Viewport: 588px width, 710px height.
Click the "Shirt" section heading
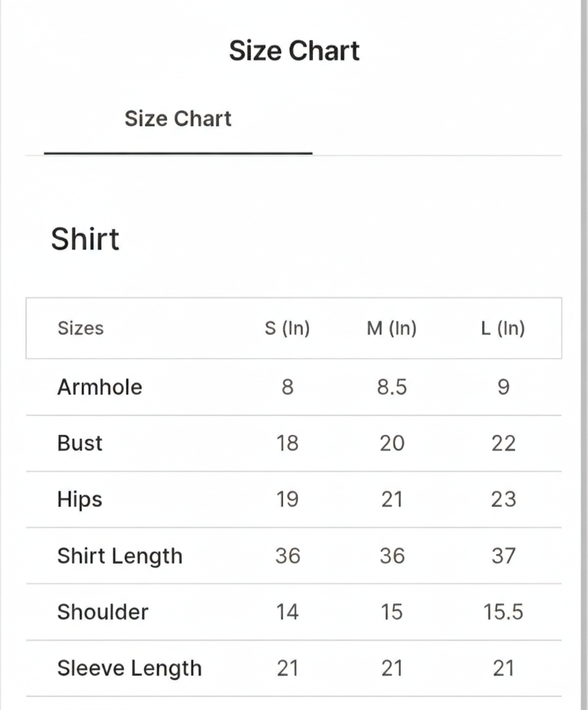(85, 239)
